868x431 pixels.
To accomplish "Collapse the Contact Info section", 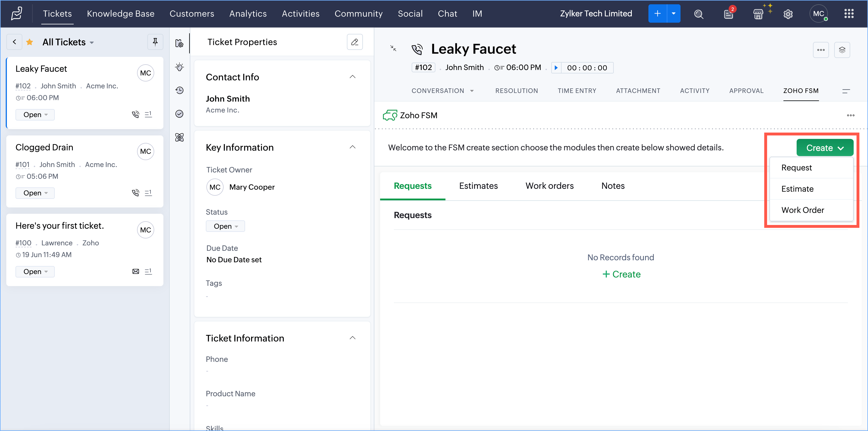I will click(353, 77).
